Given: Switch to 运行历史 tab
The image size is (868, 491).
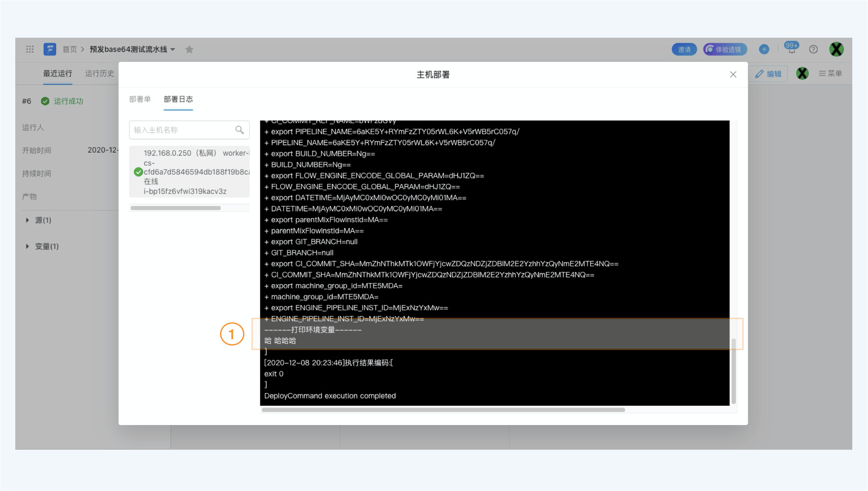Looking at the screenshot, I should [x=100, y=74].
